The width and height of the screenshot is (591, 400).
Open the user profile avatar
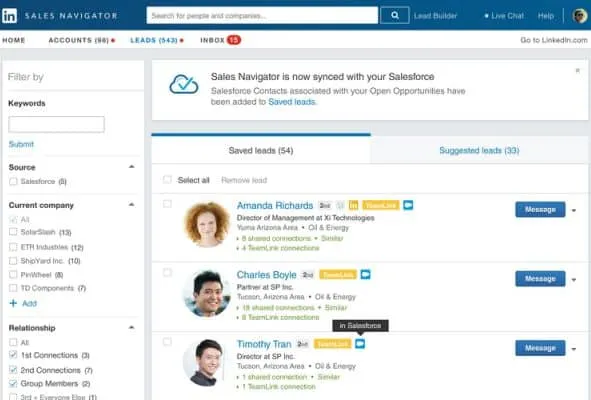(x=579, y=16)
